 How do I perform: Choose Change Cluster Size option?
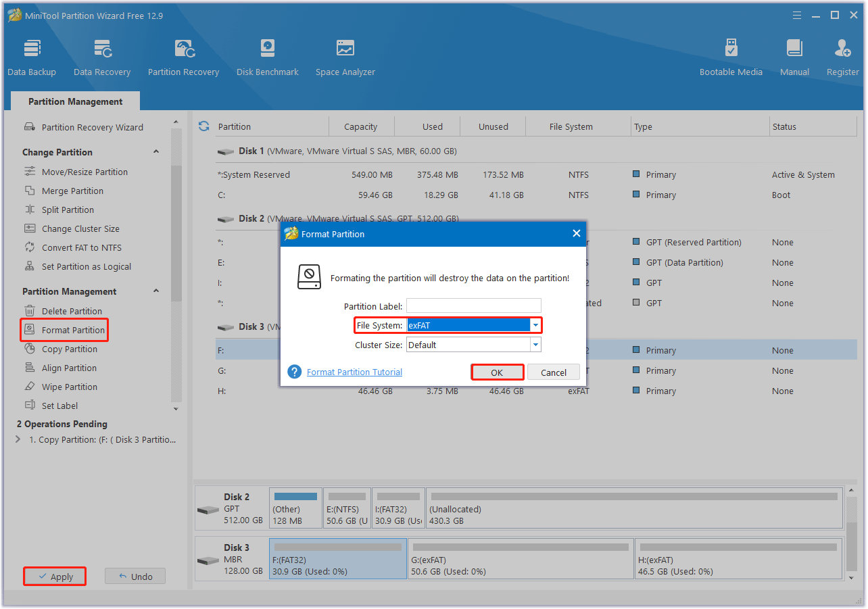point(72,228)
